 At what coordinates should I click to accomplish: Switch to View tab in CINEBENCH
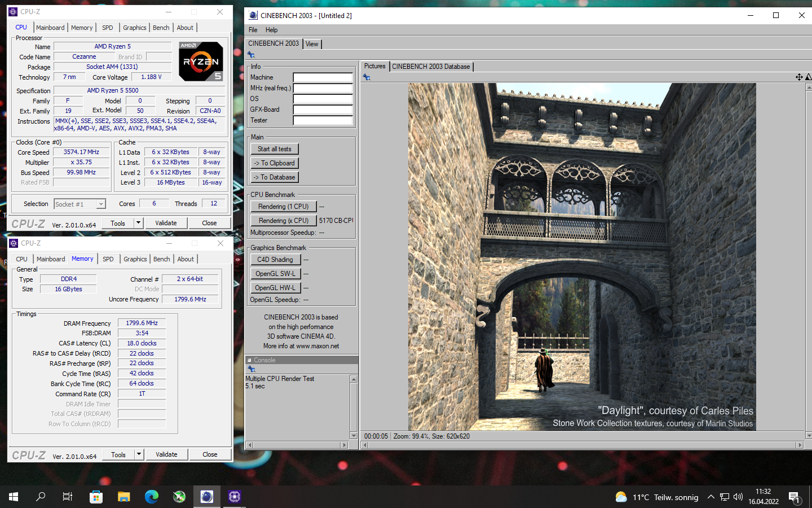click(312, 44)
